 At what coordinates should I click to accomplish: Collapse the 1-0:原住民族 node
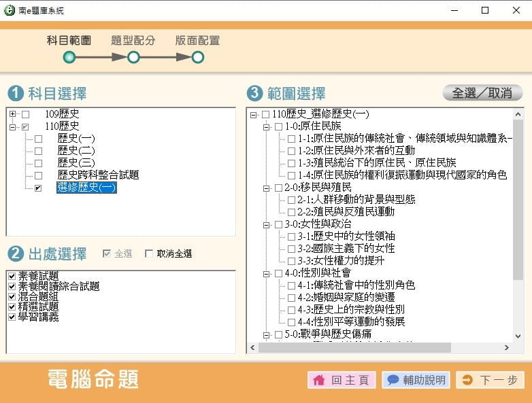point(266,127)
